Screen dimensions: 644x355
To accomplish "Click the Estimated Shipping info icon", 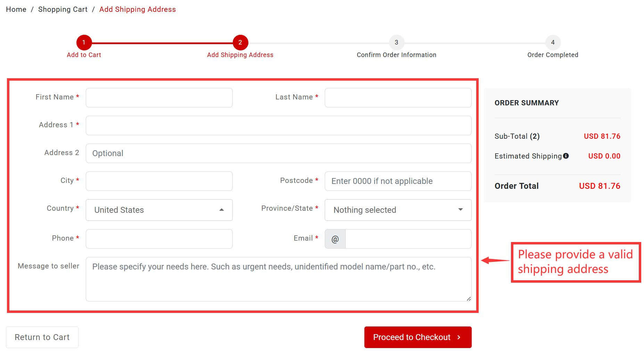I will coord(566,156).
